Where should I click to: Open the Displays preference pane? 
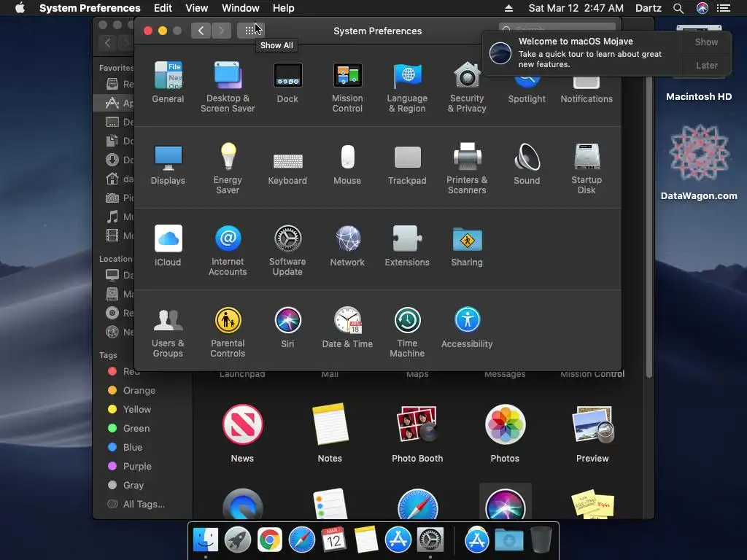pos(168,164)
